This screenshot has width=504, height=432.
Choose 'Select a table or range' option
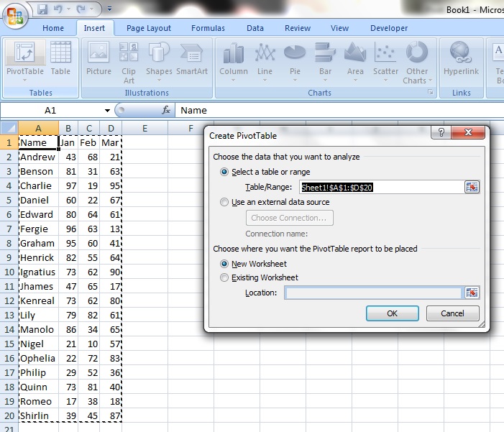225,172
